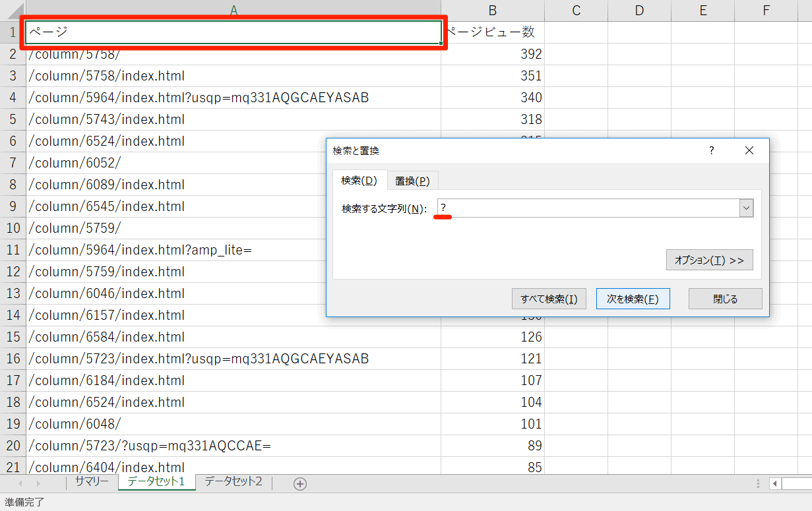The width and height of the screenshot is (812, 511).
Task: Select page view value 85
Action: coord(493,466)
